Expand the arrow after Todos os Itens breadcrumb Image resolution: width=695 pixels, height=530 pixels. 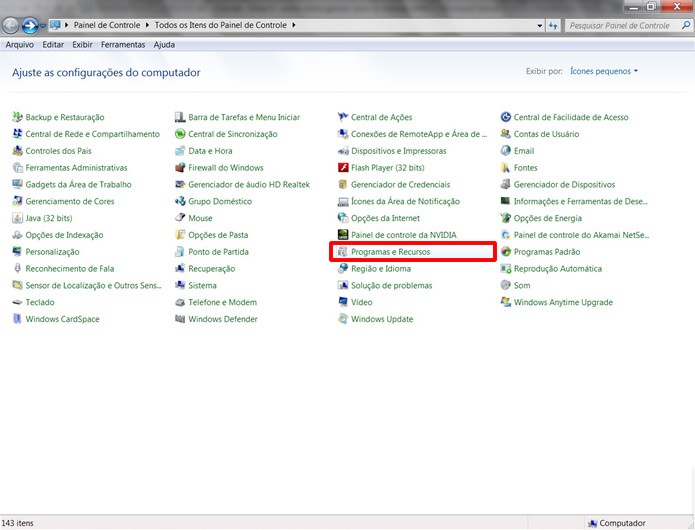293,25
